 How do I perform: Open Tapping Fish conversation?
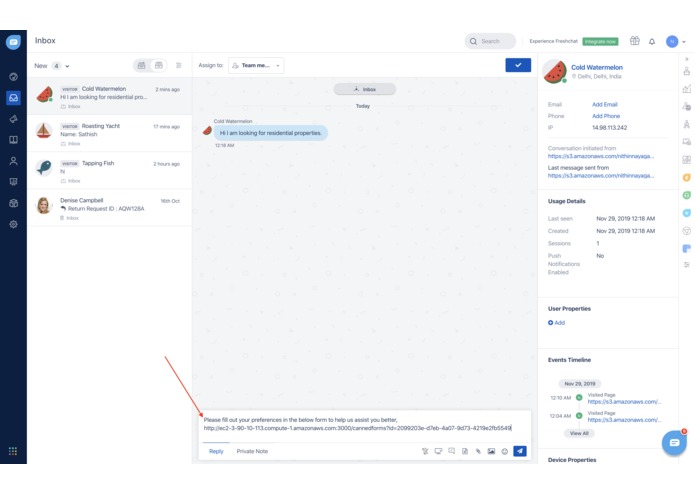[x=109, y=171]
